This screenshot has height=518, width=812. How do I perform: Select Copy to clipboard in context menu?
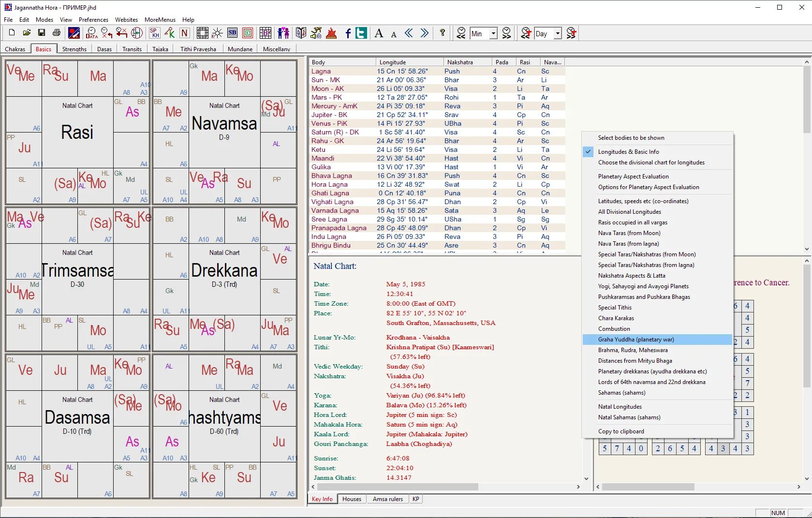pos(657,431)
